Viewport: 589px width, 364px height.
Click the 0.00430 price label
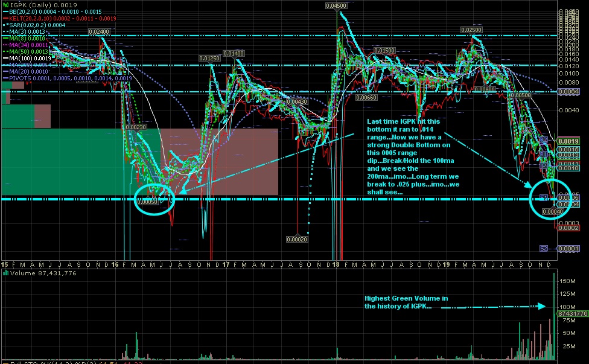pyautogui.click(x=297, y=102)
